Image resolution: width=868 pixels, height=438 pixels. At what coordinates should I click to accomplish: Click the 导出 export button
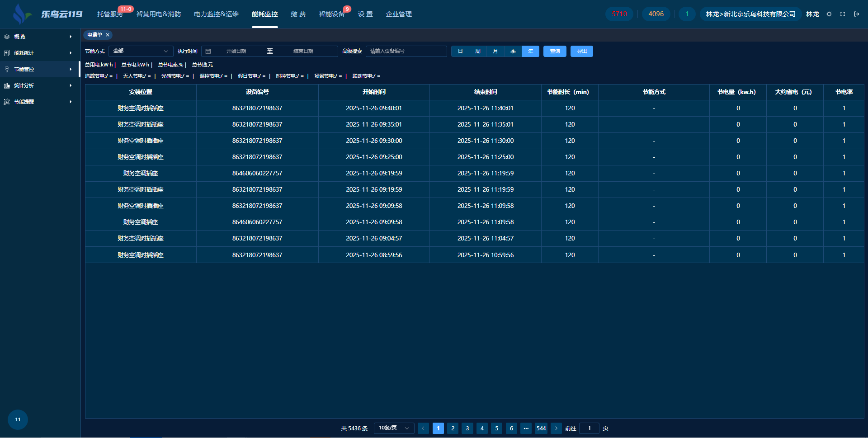pyautogui.click(x=582, y=52)
